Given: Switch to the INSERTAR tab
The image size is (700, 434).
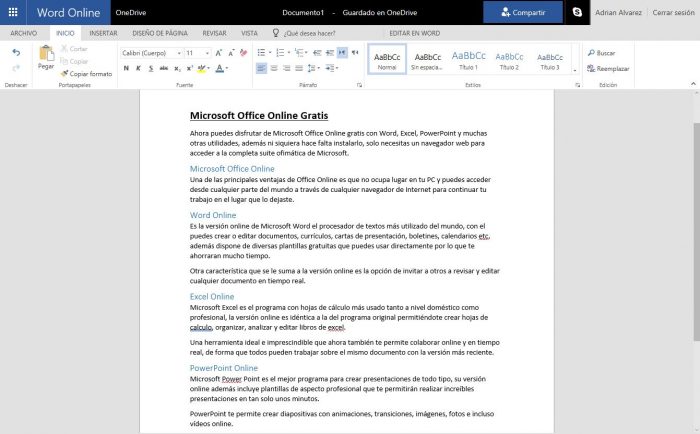Looking at the screenshot, I should pyautogui.click(x=103, y=33).
